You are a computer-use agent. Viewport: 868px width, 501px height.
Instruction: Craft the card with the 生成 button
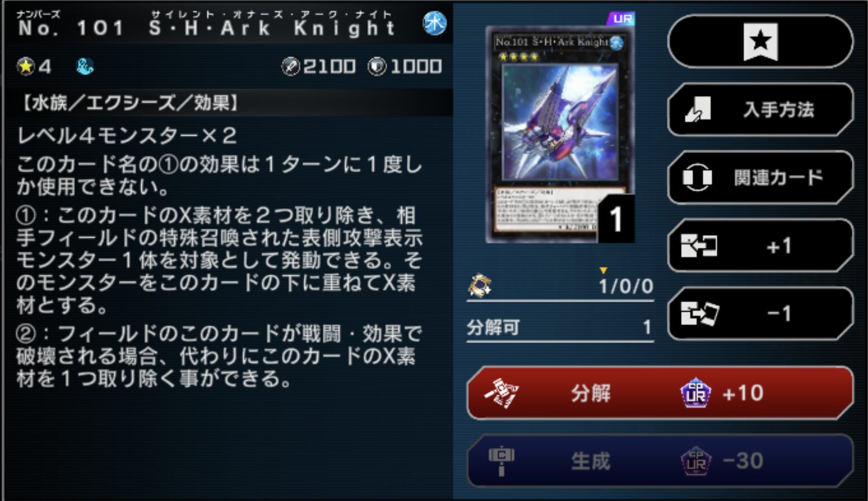(660, 461)
